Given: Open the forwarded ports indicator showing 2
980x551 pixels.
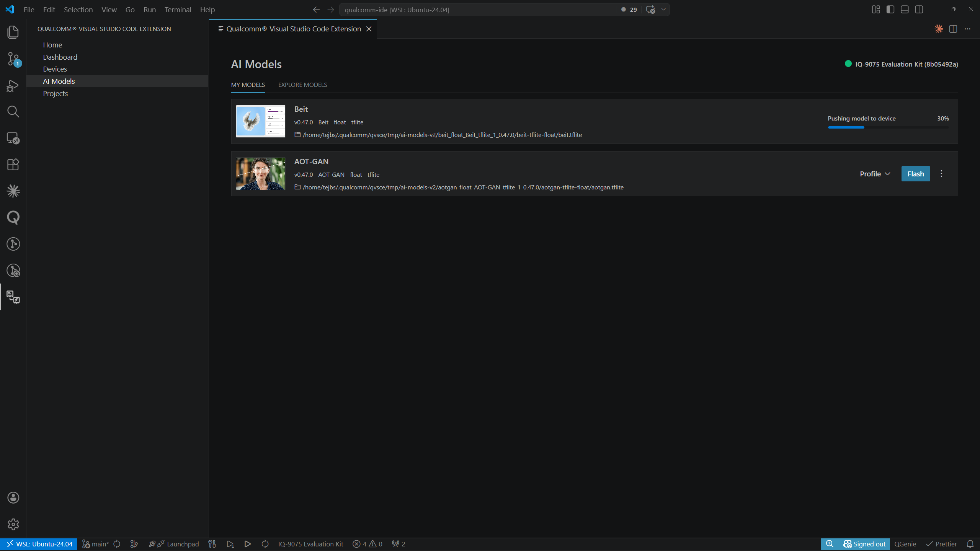Looking at the screenshot, I should tap(399, 544).
